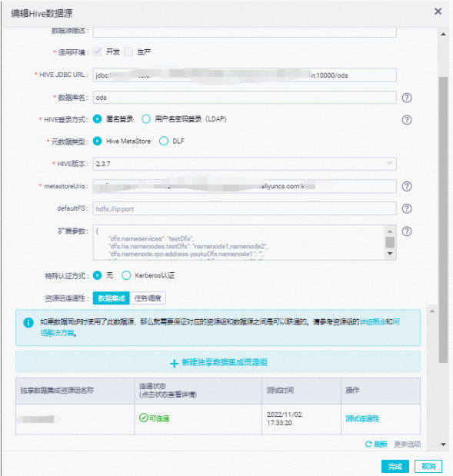453x476 pixels.
Task: Expand 更多选项 below the table
Action: click(x=407, y=444)
